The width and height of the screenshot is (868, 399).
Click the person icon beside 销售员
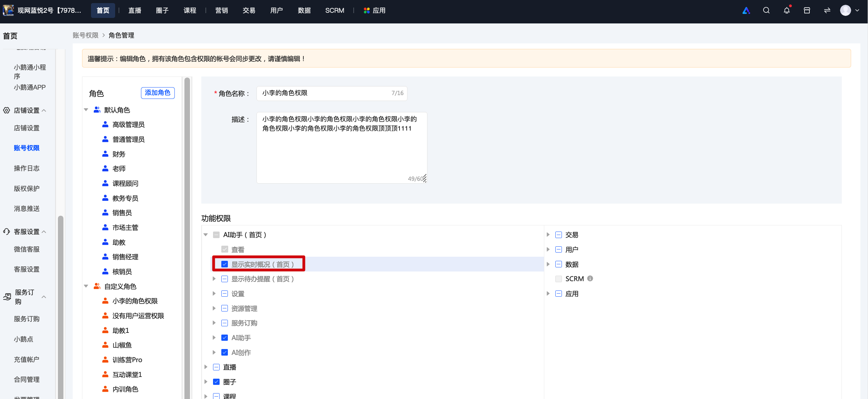point(105,213)
